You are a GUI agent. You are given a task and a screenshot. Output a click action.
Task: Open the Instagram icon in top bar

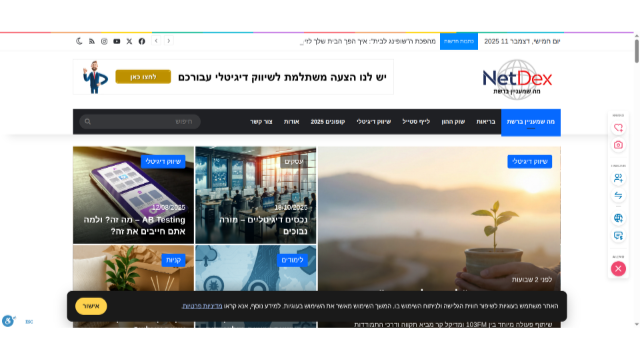[104, 41]
